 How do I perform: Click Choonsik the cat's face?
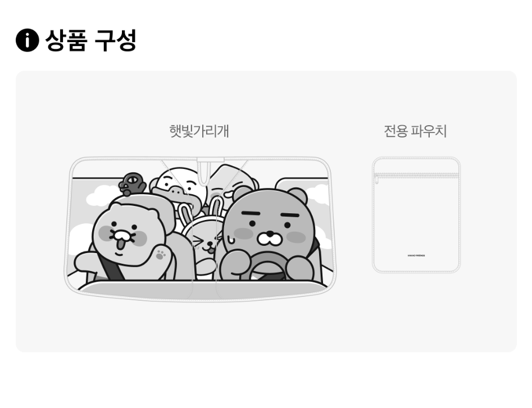129,234
